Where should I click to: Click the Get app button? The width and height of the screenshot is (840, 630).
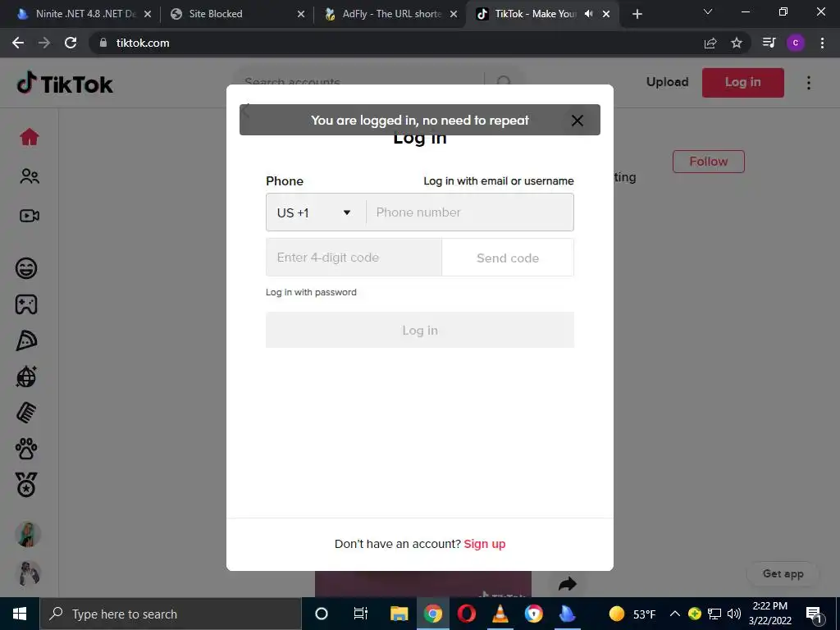(783, 573)
